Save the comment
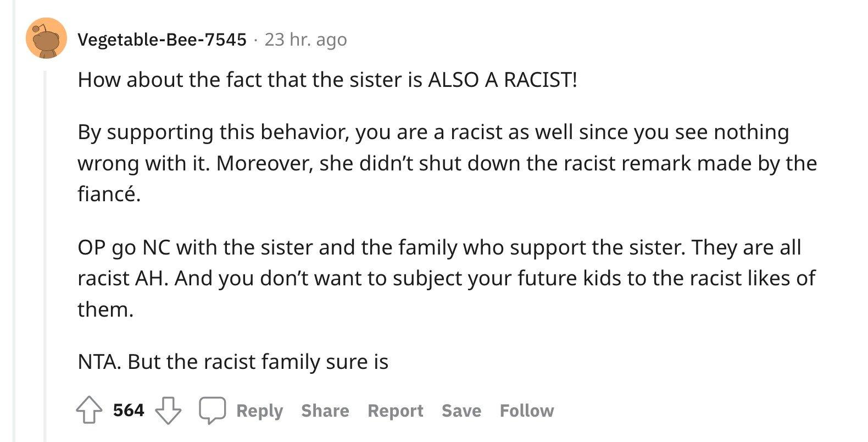 click(x=461, y=411)
